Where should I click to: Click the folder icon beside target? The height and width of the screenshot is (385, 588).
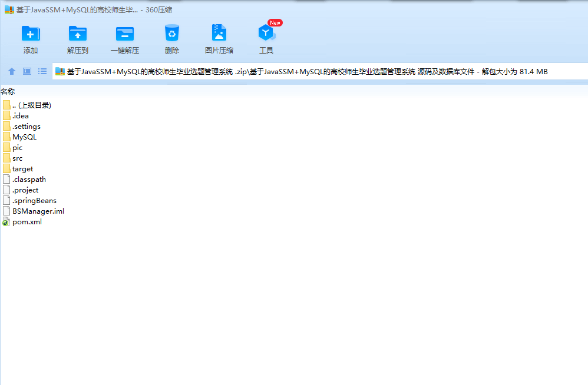pos(6,168)
